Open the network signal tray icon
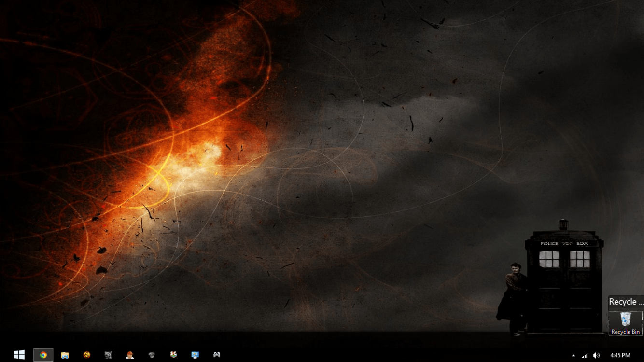The width and height of the screenshot is (644, 362). [x=585, y=355]
